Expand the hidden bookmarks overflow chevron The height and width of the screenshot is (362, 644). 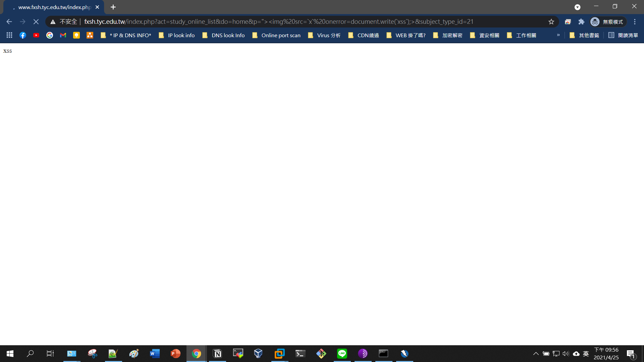pos(558,35)
